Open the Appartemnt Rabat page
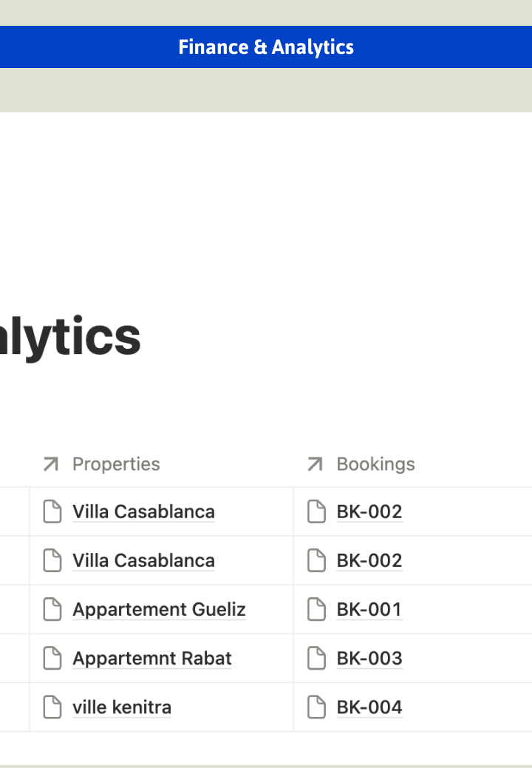 click(152, 659)
